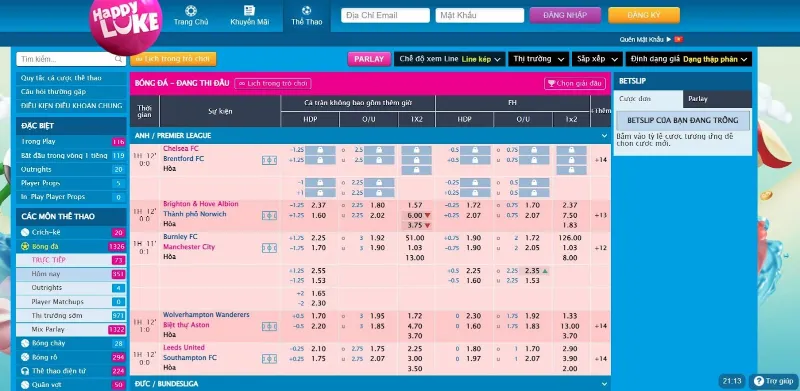This screenshot has width=800, height=391.
Task: Open the Khuyến Mãi promotions icon
Action: coord(249,11)
